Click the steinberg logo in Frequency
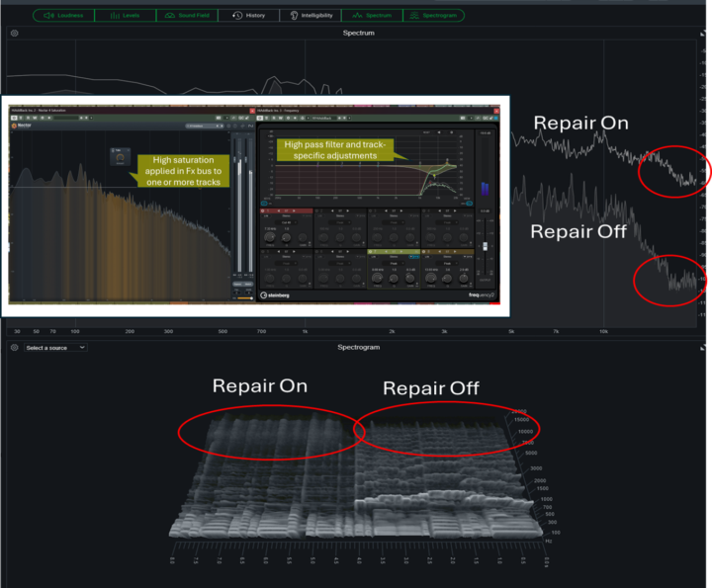 275,295
